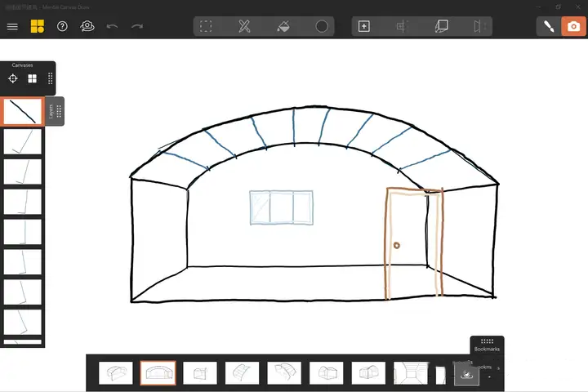Screen dimensions: 588x392
Task: Click the duplicate canvas icon in toolbar
Action: point(442,26)
